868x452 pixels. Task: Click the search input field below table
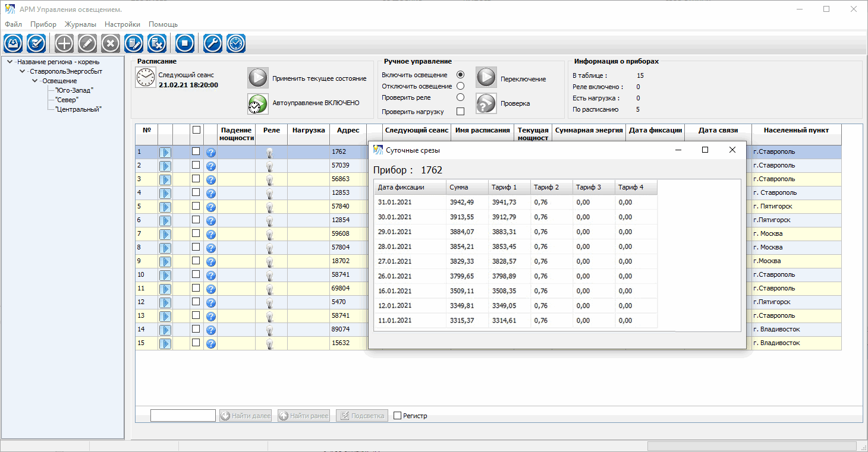[x=183, y=416]
